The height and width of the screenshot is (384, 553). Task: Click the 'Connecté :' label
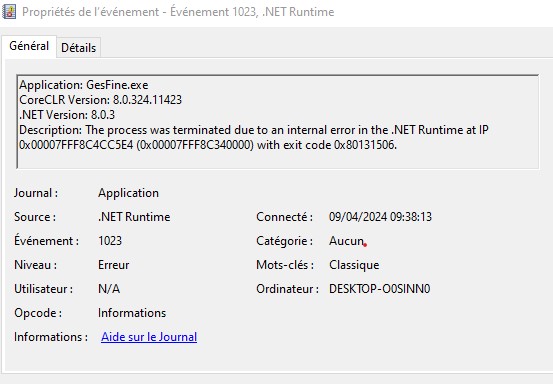click(284, 217)
